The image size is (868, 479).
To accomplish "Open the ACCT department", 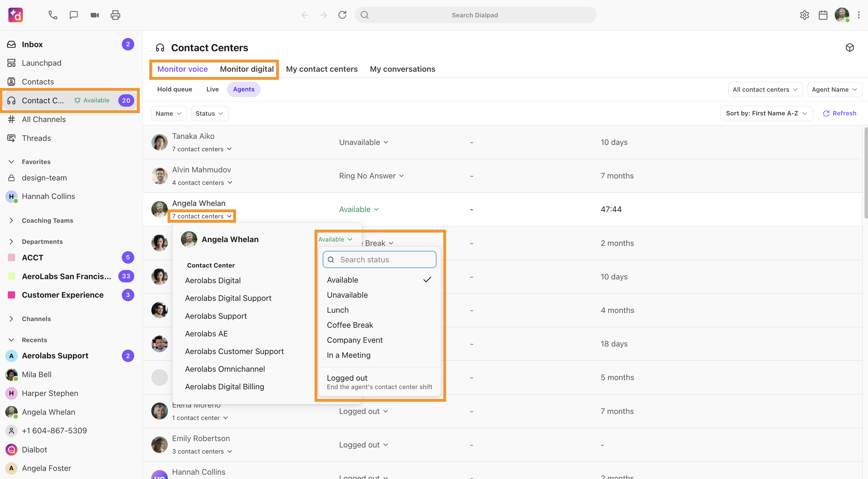I will pos(70,257).
